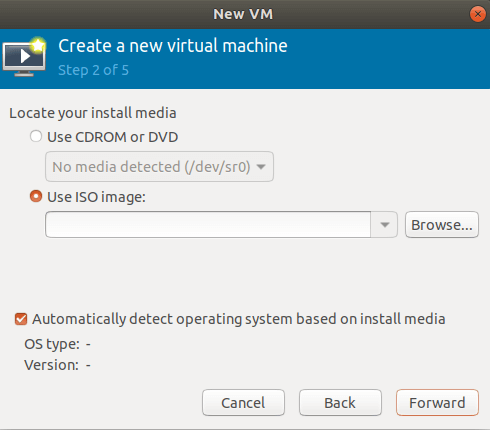Click the Create a new virtual machine title
The width and height of the screenshot is (490, 430).
pos(173,46)
